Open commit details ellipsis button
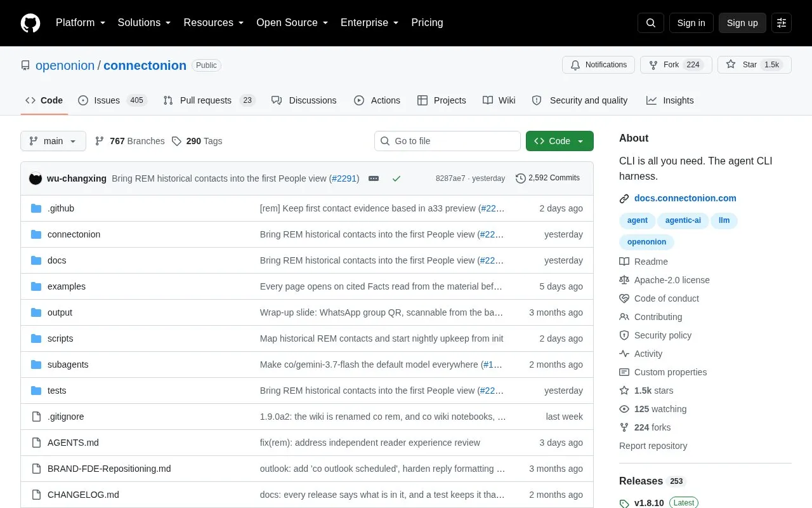 [374, 178]
